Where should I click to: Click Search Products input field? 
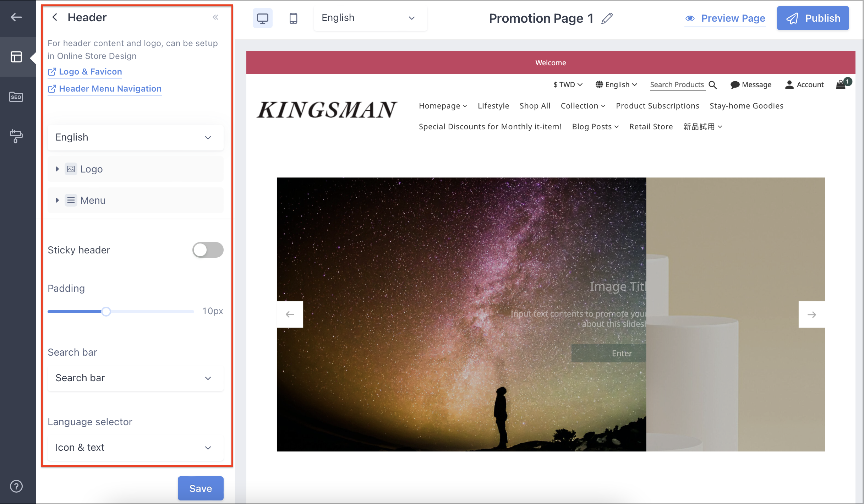coord(677,85)
